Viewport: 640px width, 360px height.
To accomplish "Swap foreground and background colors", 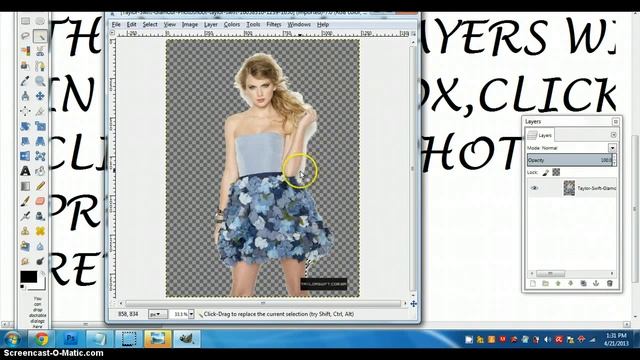I will 42,273.
